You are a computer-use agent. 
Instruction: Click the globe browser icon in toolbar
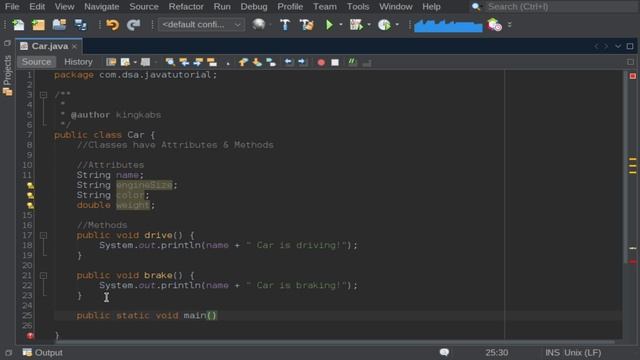click(x=259, y=25)
